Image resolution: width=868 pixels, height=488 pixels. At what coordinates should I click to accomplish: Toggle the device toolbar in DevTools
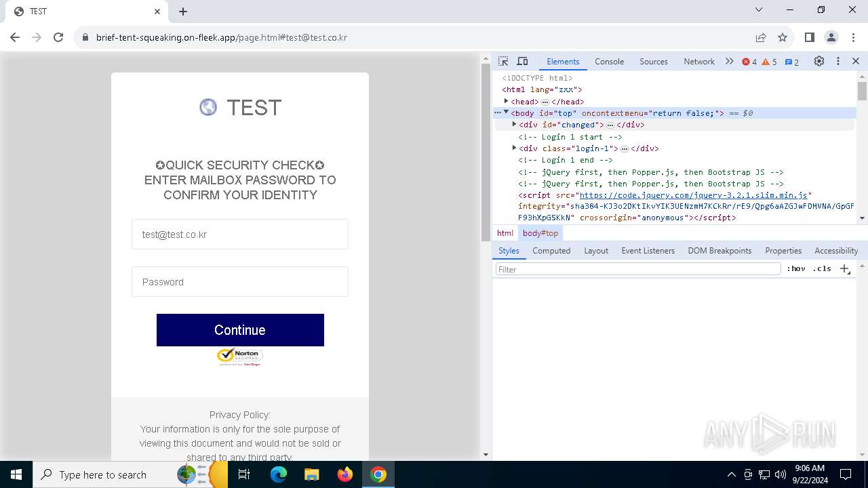pos(522,61)
